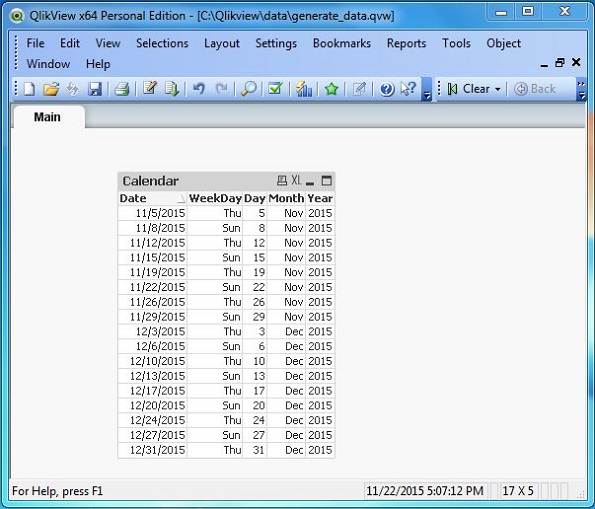Select date cell 12/31/2015
The height and width of the screenshot is (509, 595).
point(152,450)
